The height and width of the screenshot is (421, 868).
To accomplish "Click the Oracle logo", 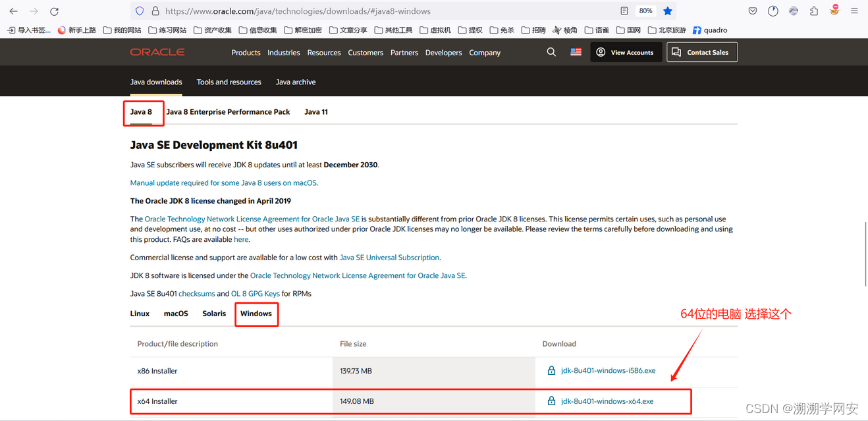I will [157, 52].
